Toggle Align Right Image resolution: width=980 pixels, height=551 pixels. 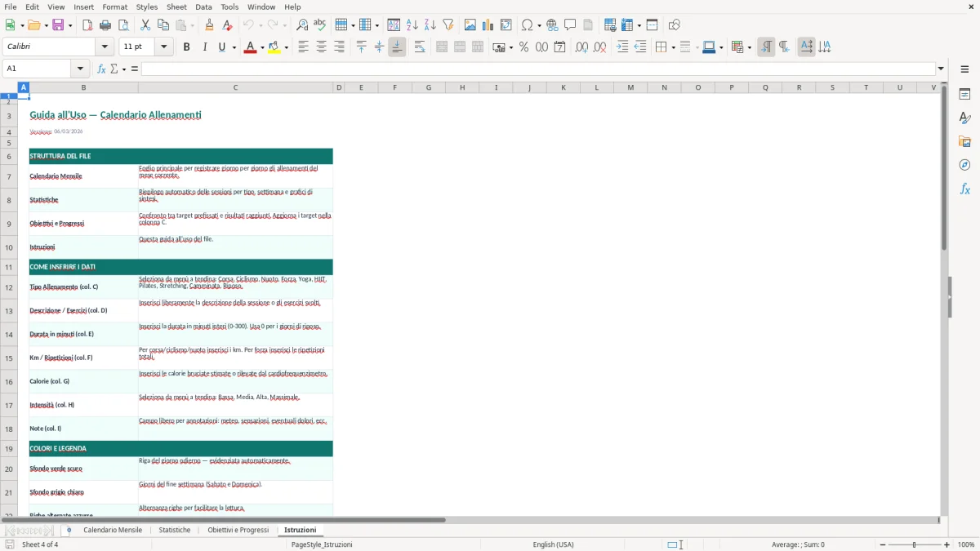[339, 47]
